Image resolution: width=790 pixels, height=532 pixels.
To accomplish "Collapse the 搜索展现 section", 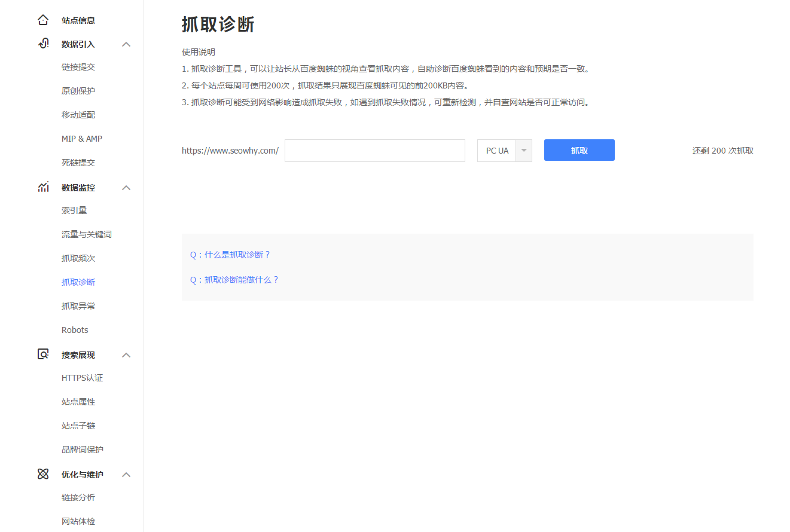I will 126,354.
